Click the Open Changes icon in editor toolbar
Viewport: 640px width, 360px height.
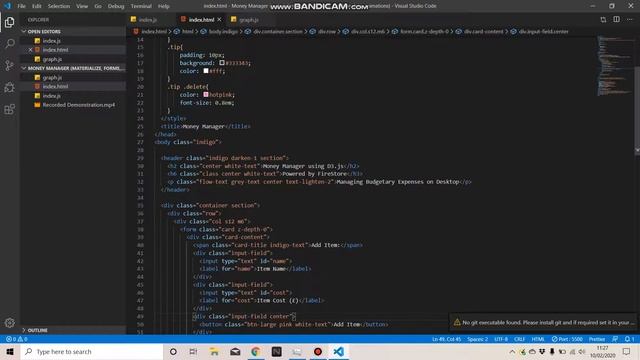pyautogui.click(x=603, y=20)
